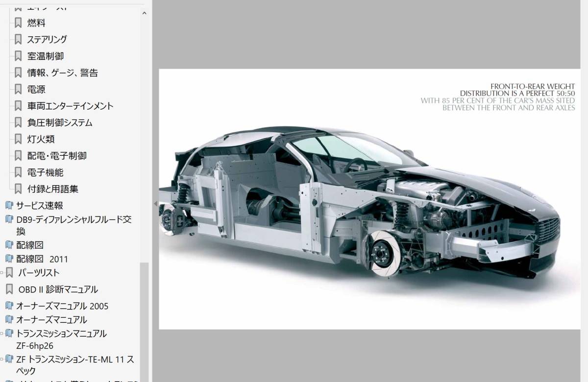Collapse the bookmarks panel with divider arrow

pyautogui.click(x=155, y=203)
